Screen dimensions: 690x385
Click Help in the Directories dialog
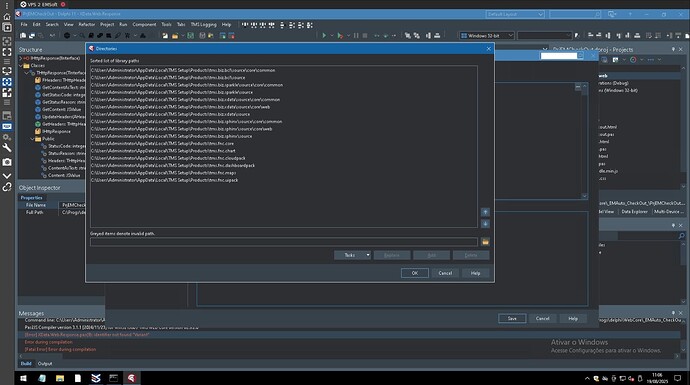pyautogui.click(x=475, y=273)
